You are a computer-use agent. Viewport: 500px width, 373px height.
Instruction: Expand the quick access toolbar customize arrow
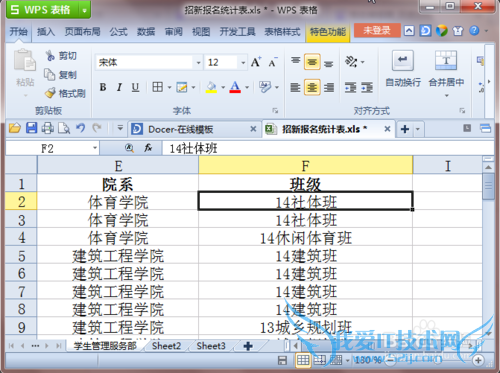pos(120,128)
